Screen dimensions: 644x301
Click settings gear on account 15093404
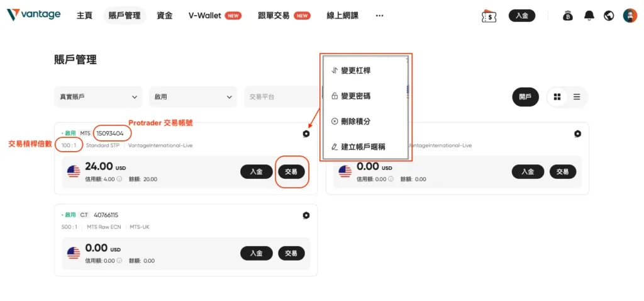click(306, 133)
